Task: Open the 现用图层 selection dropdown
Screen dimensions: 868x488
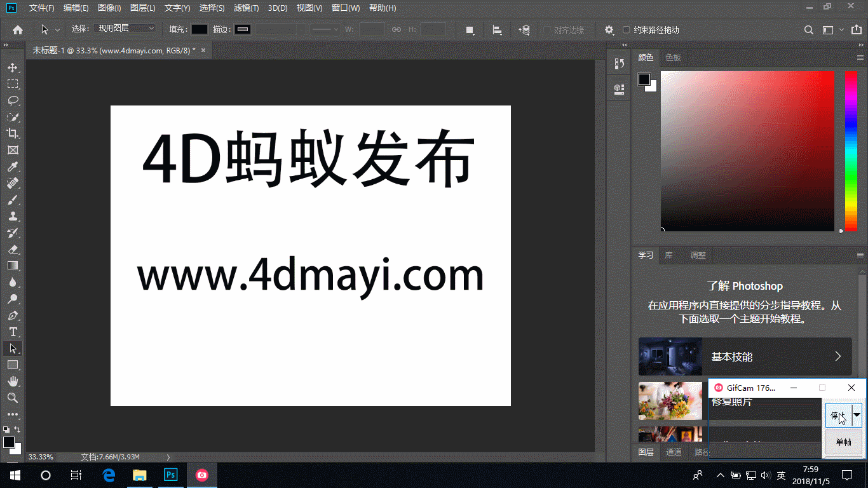Action: [x=125, y=29]
